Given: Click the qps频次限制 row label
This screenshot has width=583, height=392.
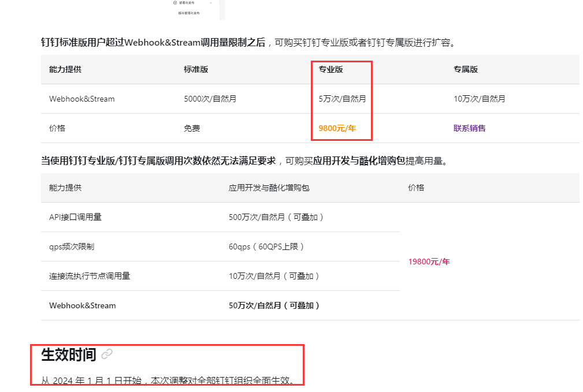Looking at the screenshot, I should point(72,247).
